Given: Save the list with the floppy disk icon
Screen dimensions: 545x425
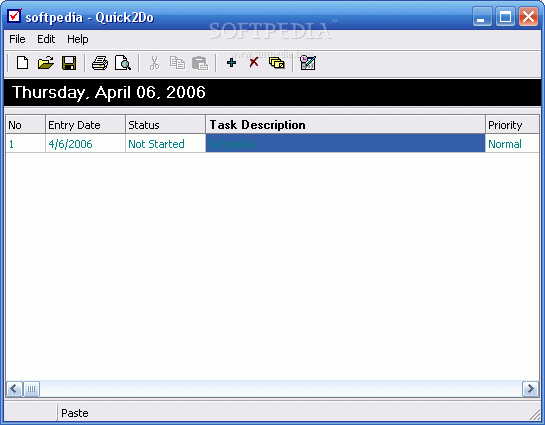Looking at the screenshot, I should [x=69, y=63].
